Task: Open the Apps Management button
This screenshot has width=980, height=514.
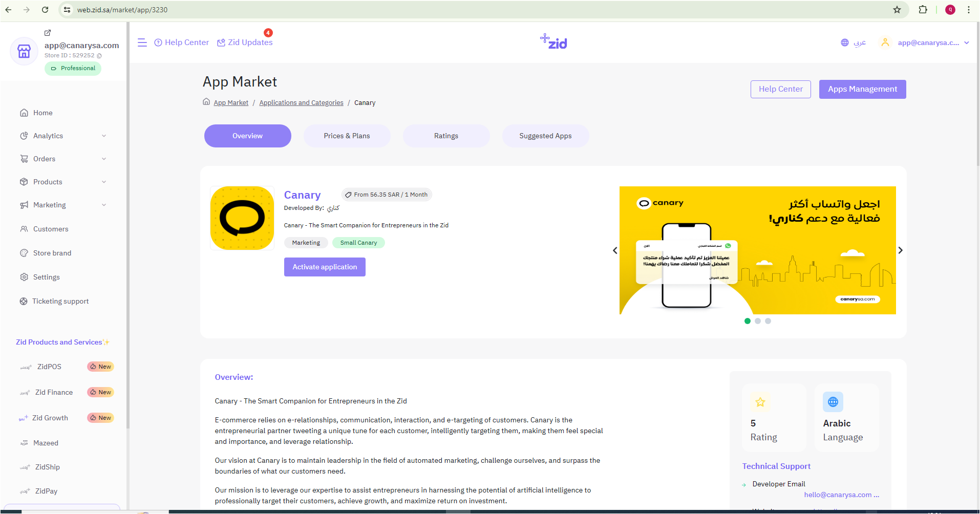Action: [x=863, y=89]
